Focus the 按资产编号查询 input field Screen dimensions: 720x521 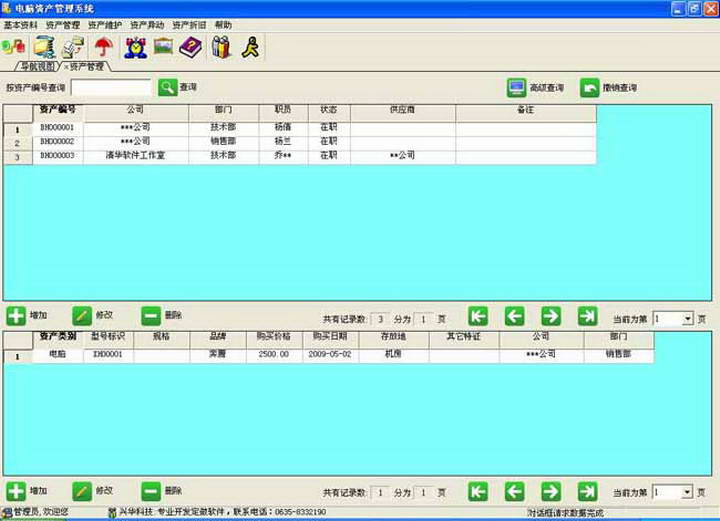(x=111, y=88)
